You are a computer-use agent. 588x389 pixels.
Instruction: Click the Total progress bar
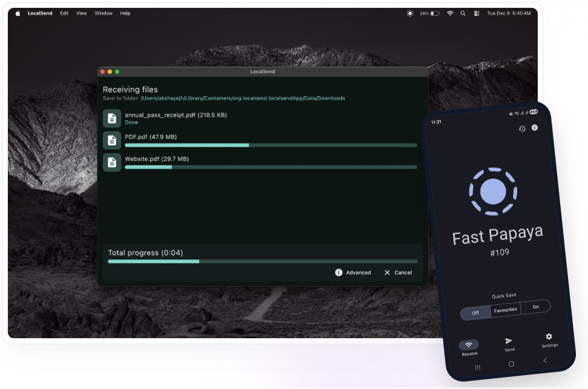pos(262,261)
